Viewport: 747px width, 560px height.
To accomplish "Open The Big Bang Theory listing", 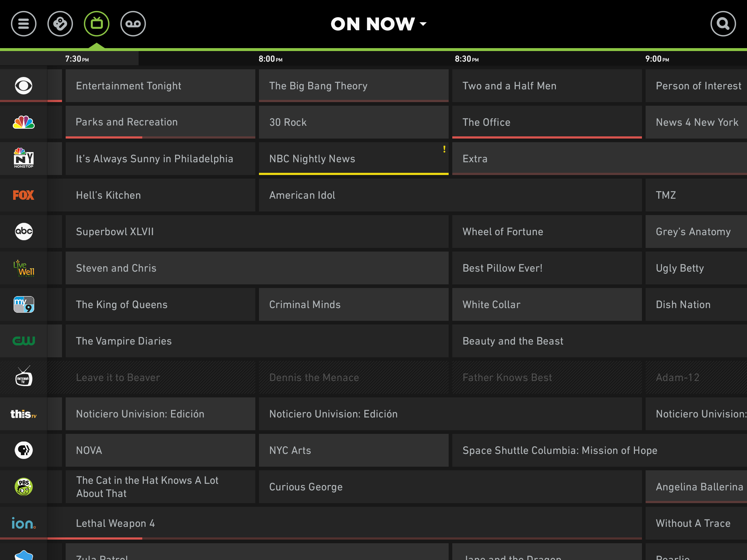I will coord(354,86).
